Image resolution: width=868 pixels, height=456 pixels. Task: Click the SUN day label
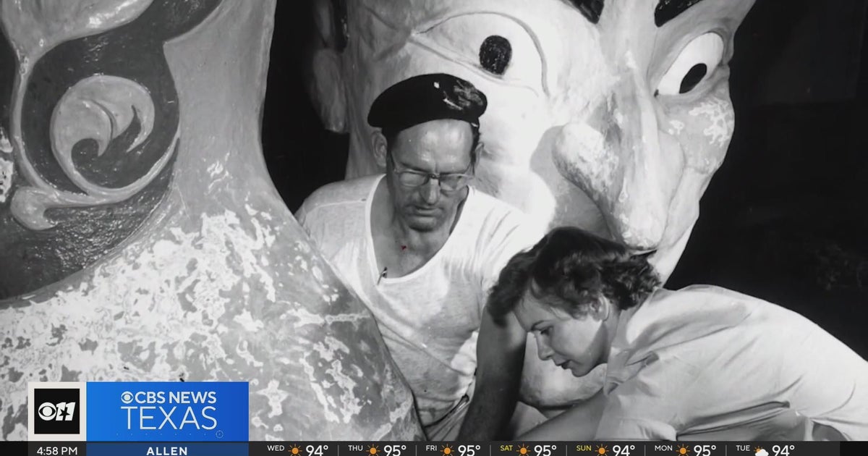pyautogui.click(x=583, y=449)
